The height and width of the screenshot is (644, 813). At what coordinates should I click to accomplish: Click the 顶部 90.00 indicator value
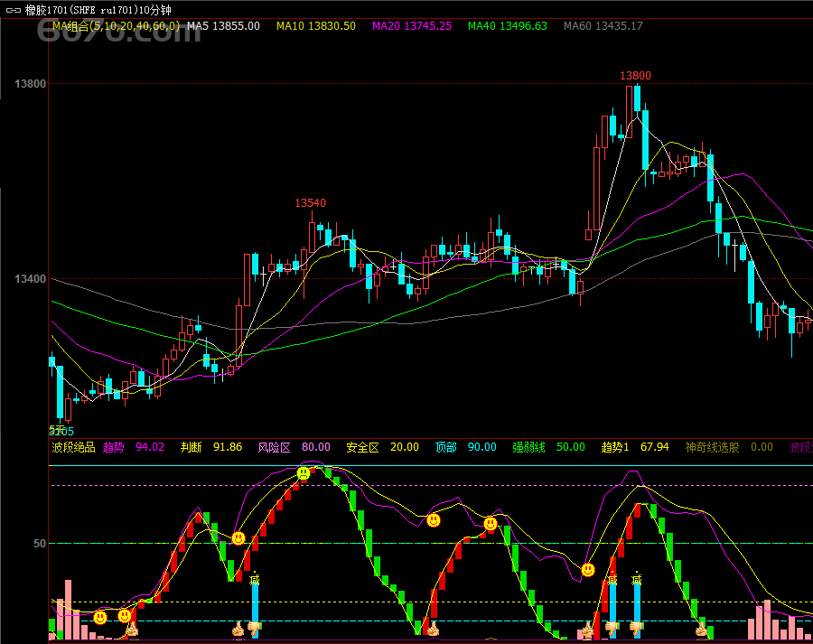pyautogui.click(x=465, y=447)
